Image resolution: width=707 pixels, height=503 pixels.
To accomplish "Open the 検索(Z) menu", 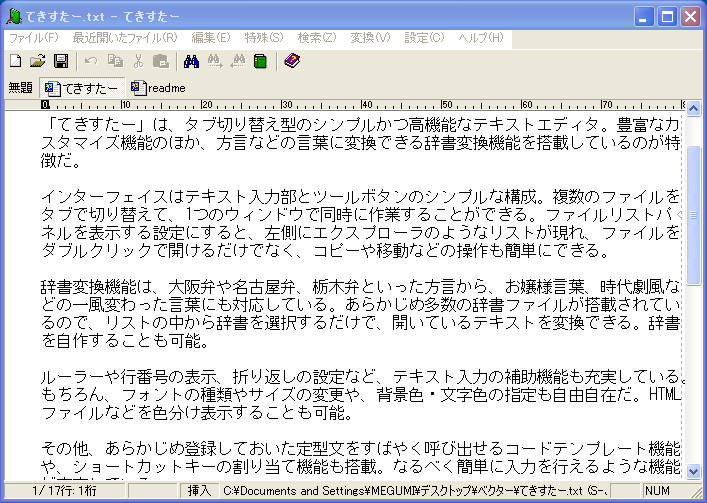I will tap(317, 38).
